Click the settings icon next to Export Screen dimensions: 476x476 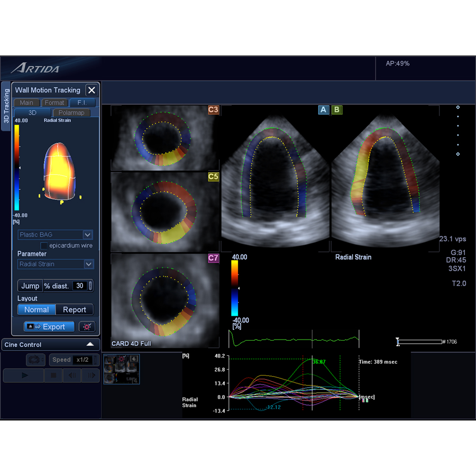click(87, 327)
